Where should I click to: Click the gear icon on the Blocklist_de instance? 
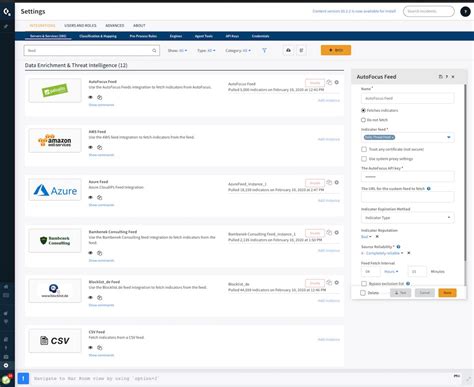(x=337, y=282)
